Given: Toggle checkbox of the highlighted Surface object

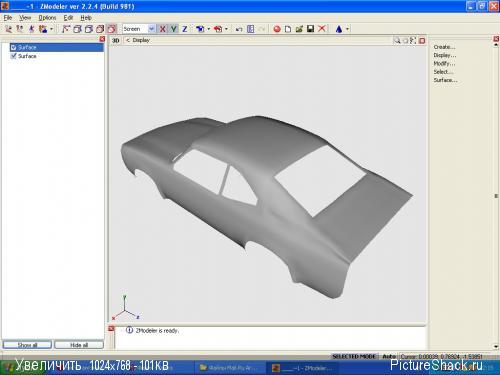Looking at the screenshot, I should pos(14,47).
